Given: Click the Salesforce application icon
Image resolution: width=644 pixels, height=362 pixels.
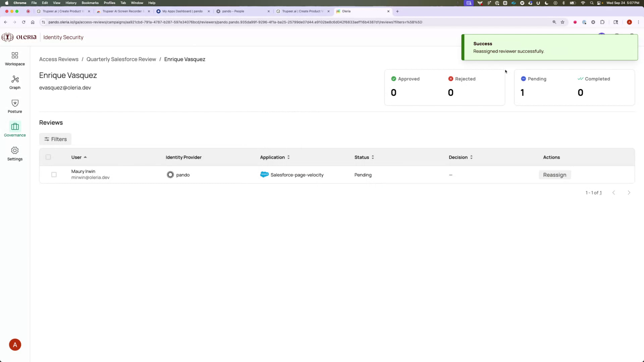Looking at the screenshot, I should [264, 175].
